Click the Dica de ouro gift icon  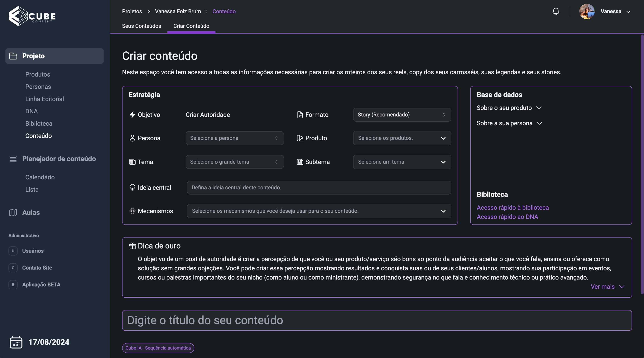click(x=132, y=246)
